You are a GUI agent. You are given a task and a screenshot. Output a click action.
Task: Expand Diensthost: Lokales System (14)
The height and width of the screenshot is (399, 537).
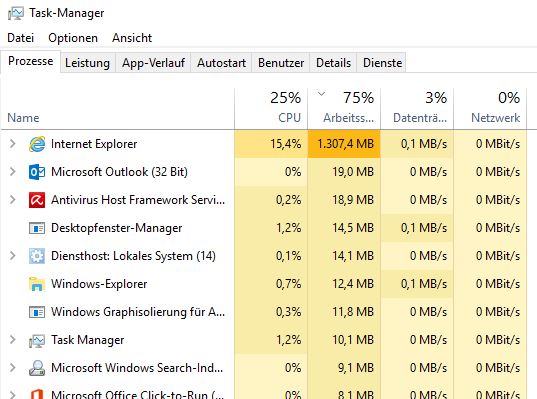point(13,256)
